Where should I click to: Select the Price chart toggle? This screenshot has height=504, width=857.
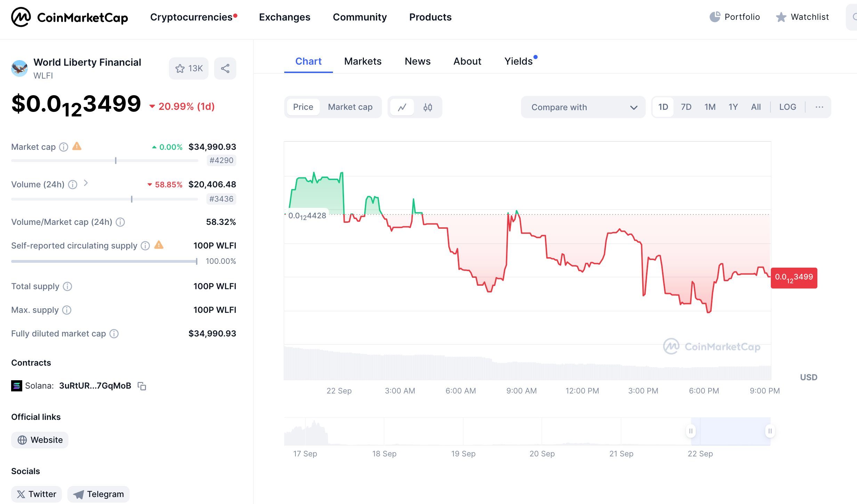click(x=303, y=107)
